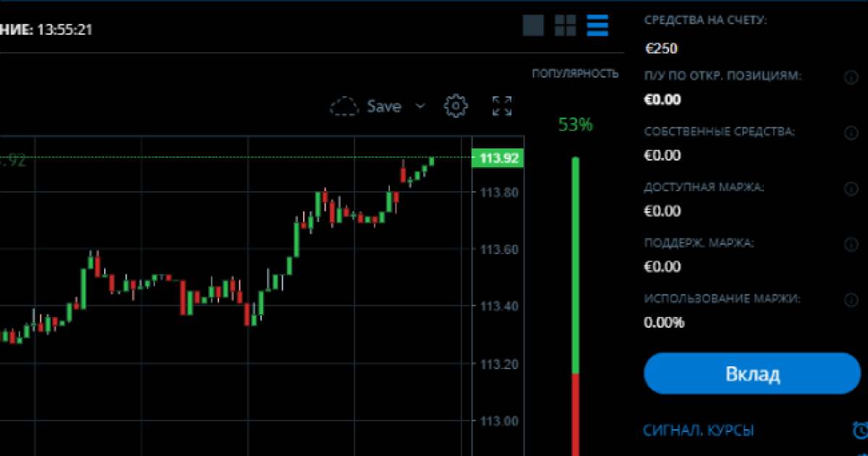The width and height of the screenshot is (868, 456).
Task: Expand the Save dropdown chevron
Action: click(x=420, y=106)
